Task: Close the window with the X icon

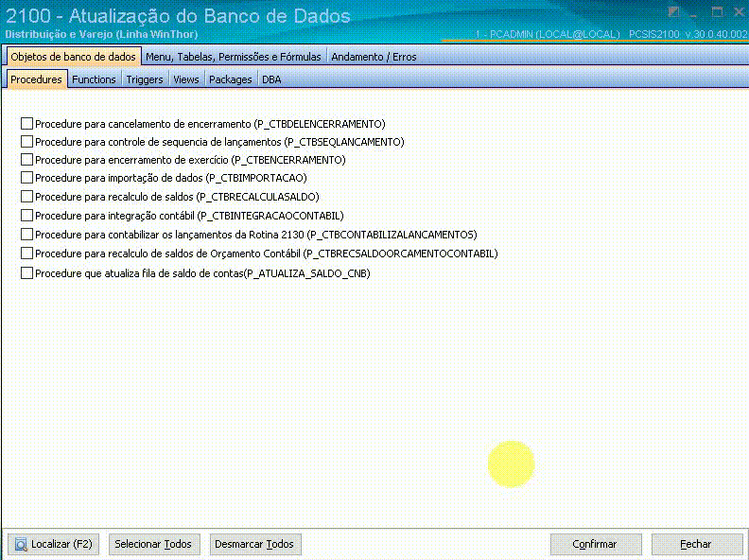Action: click(x=739, y=12)
